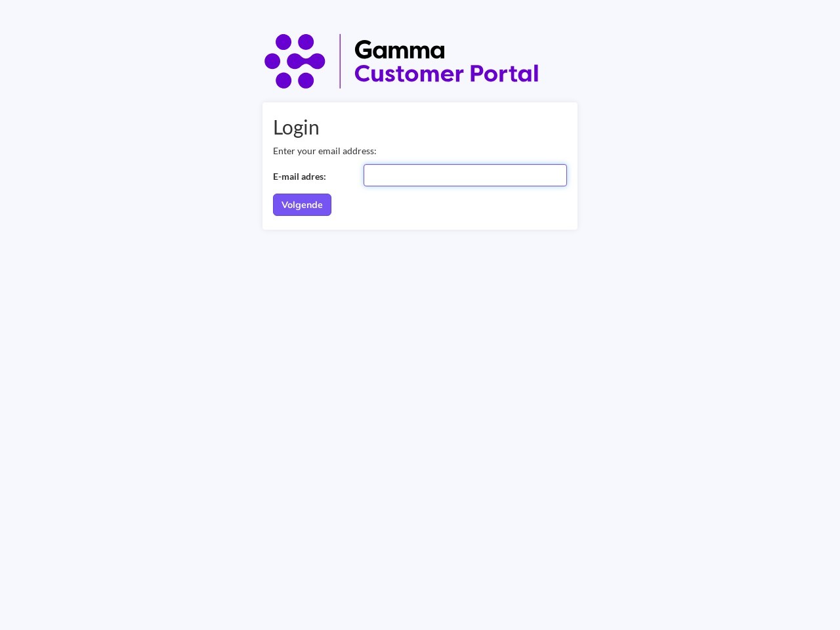Image resolution: width=840 pixels, height=630 pixels.
Task: Click the 'E-mail adres:' field label
Action: pos(299,177)
